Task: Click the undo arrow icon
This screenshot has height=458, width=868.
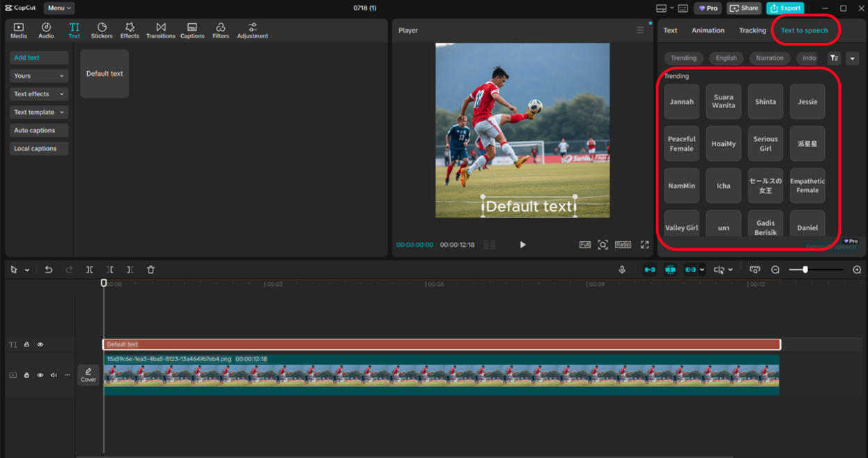Action: (x=49, y=270)
